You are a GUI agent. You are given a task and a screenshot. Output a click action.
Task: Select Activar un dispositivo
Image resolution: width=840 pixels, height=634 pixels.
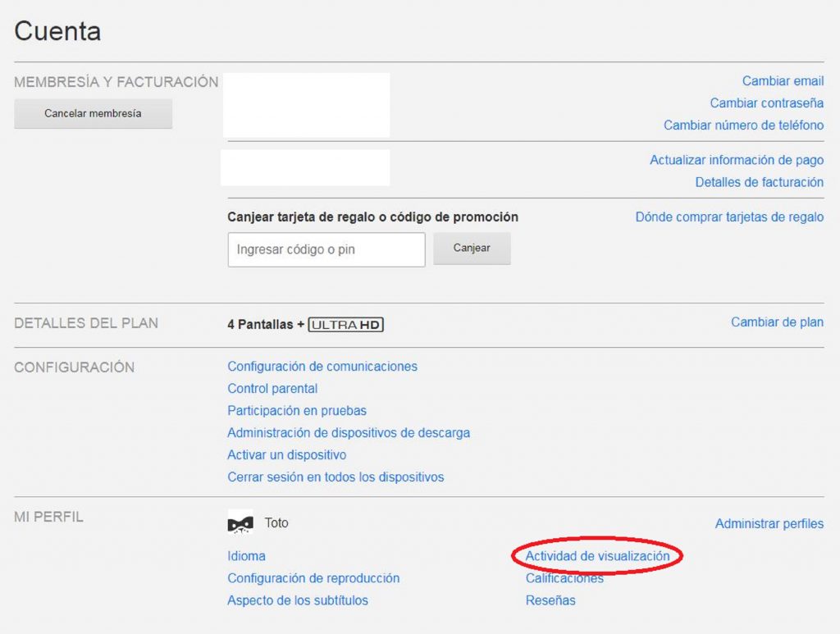tap(286, 455)
